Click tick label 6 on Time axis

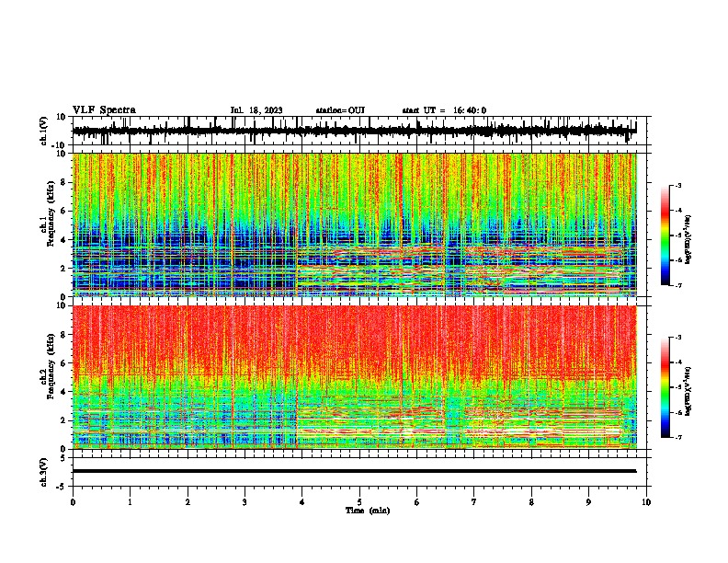click(417, 502)
